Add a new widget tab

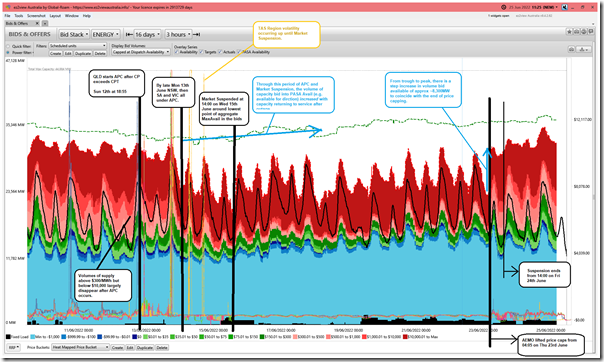tap(45, 23)
